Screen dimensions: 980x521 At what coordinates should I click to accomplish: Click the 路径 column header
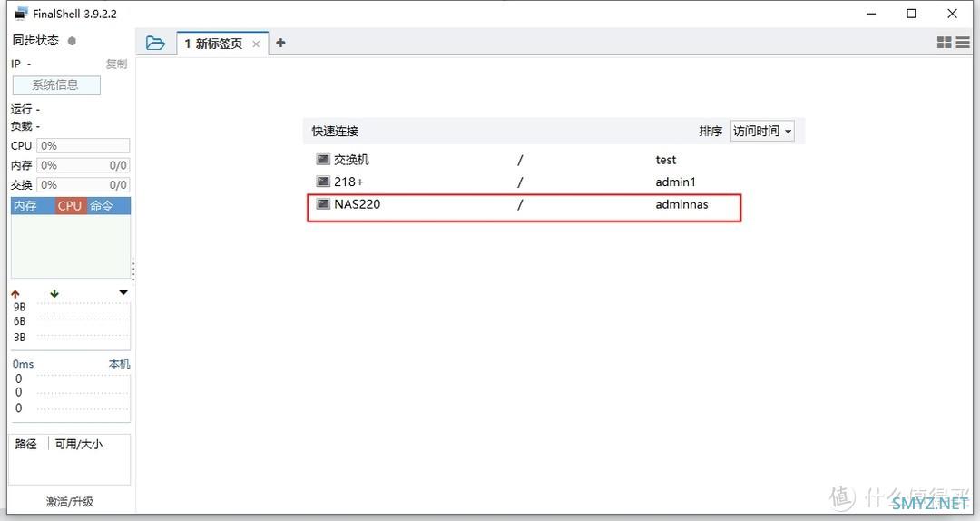click(25, 444)
